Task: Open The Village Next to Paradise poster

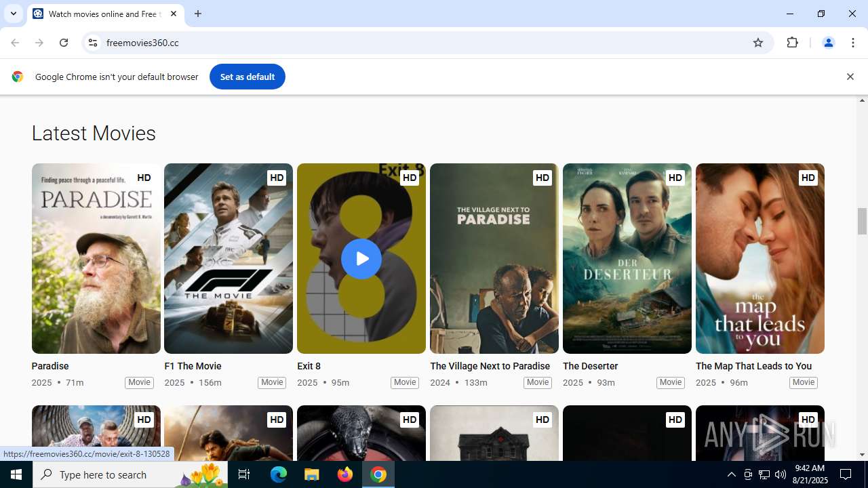Action: coord(494,258)
